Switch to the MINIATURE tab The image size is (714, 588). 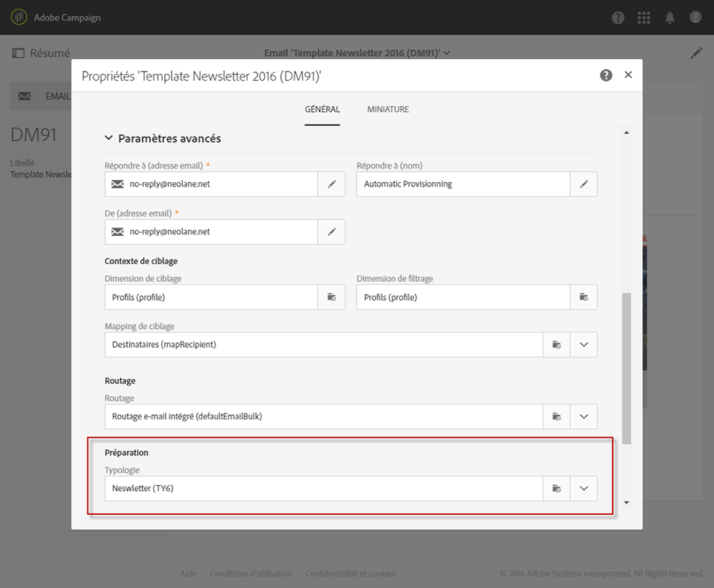388,109
